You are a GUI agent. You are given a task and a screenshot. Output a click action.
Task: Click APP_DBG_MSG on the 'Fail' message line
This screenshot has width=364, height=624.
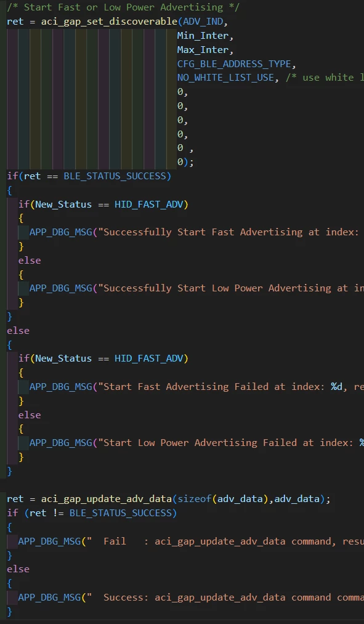coord(49,541)
